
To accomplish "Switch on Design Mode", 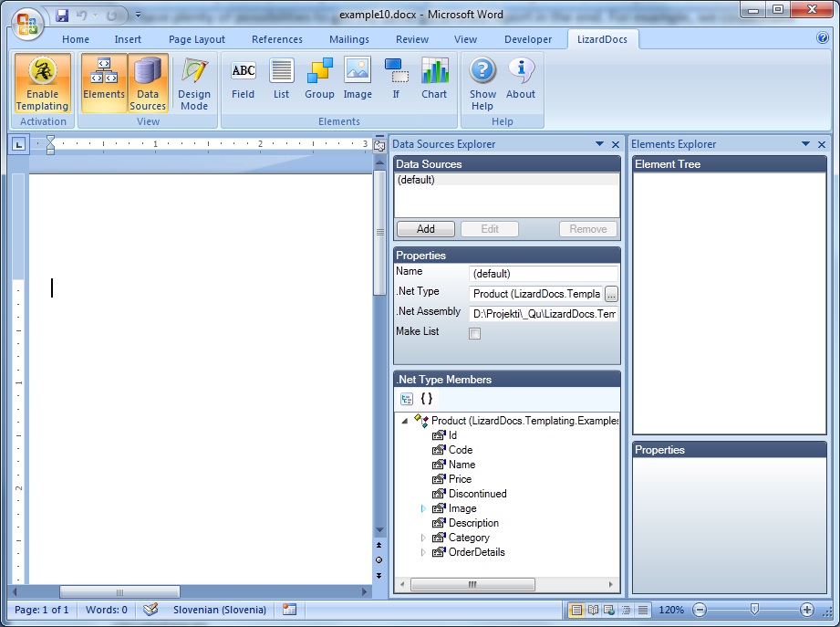I will pos(194,83).
